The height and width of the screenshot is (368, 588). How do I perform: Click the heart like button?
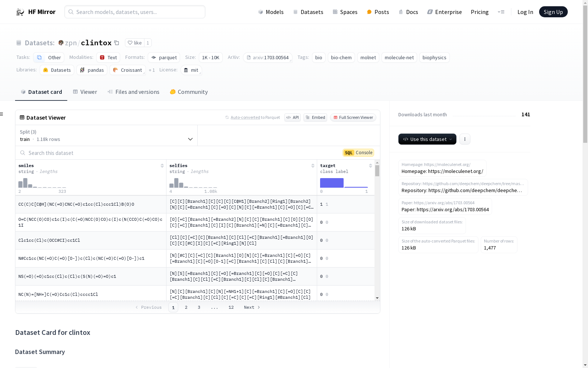(135, 43)
